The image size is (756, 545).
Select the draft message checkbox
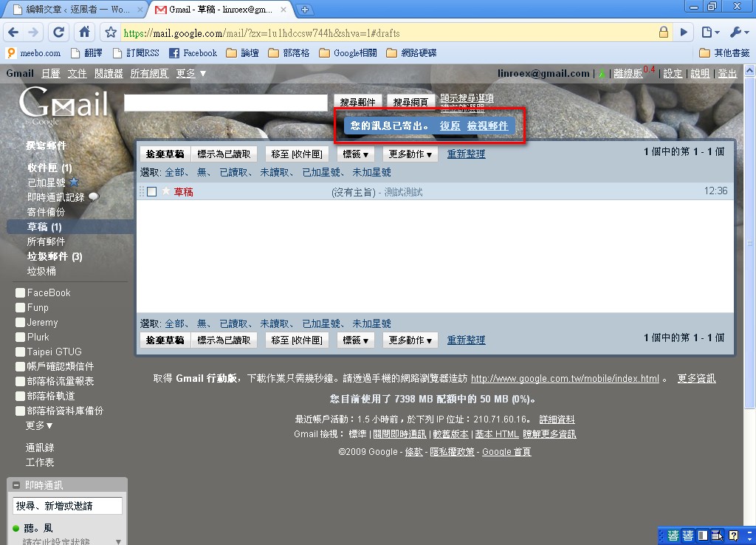152,191
